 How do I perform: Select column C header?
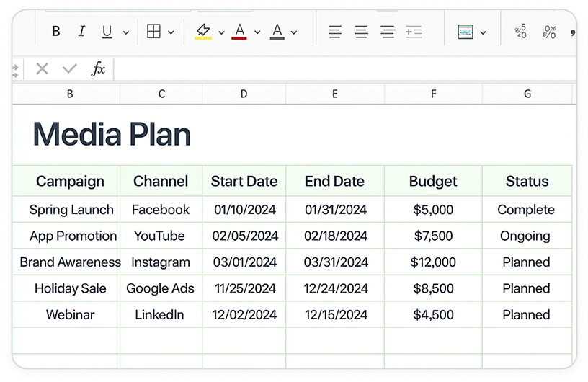pyautogui.click(x=161, y=94)
